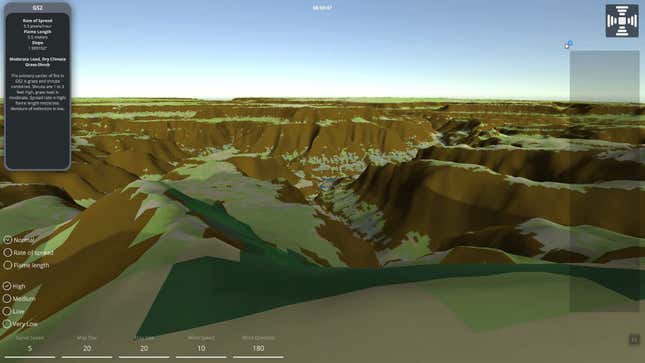
Task: Click the GS2 info panel header
Action: coord(37,8)
